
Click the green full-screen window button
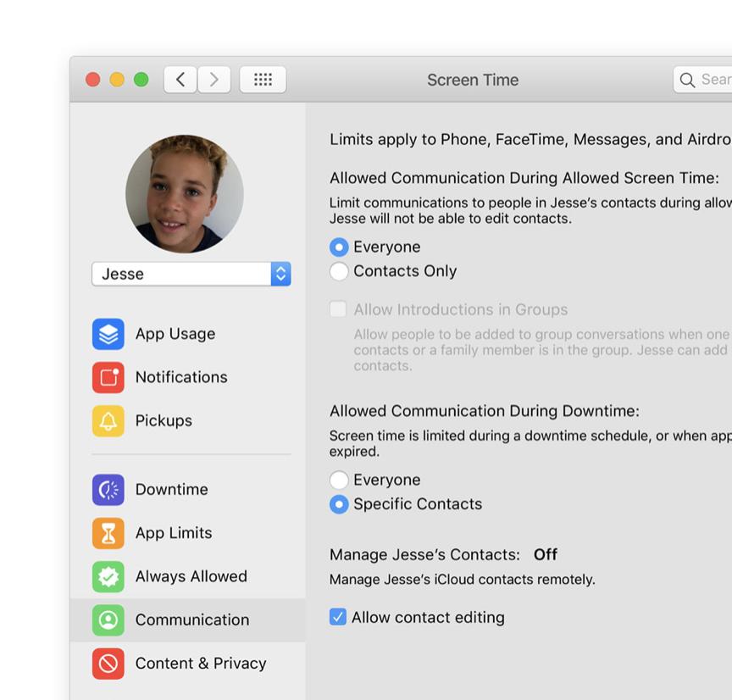pyautogui.click(x=141, y=80)
